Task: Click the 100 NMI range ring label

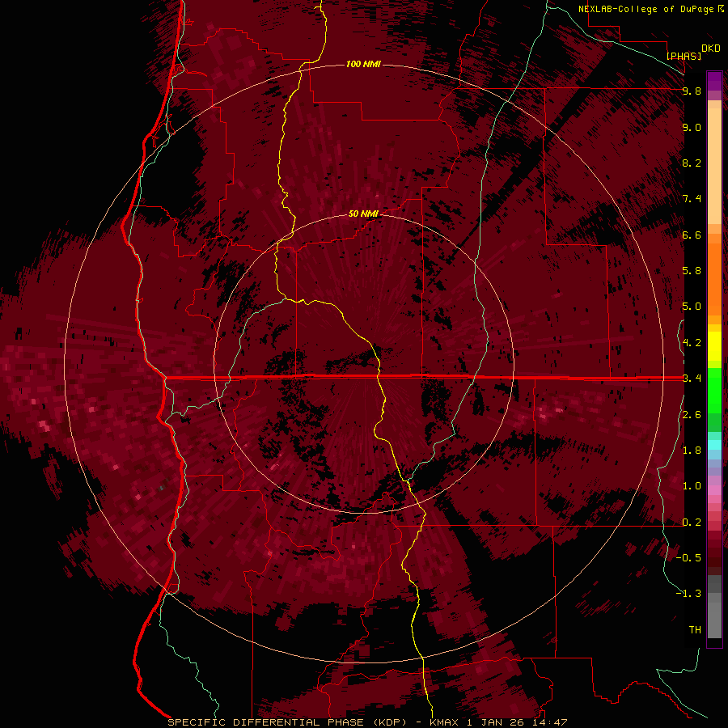Action: point(363,64)
